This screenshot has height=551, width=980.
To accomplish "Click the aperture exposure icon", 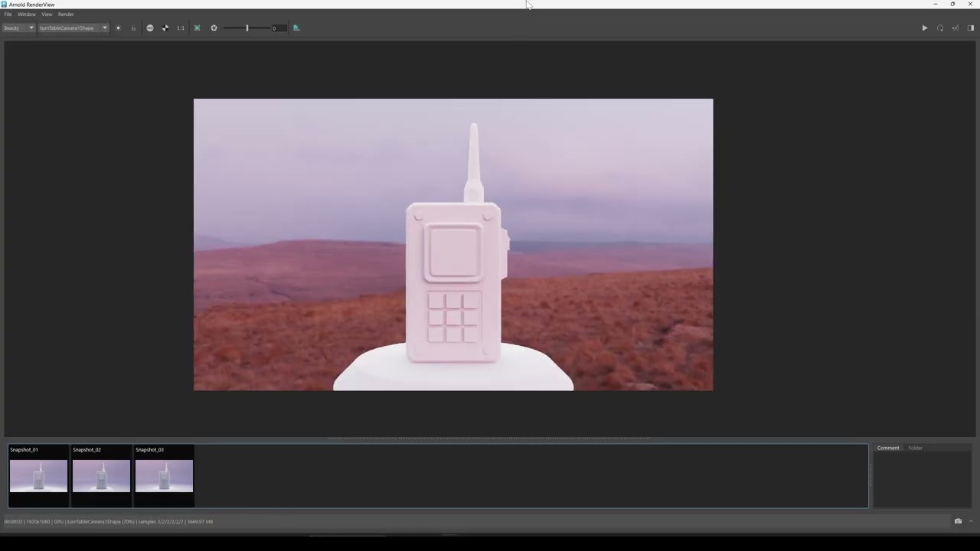I will [x=214, y=28].
